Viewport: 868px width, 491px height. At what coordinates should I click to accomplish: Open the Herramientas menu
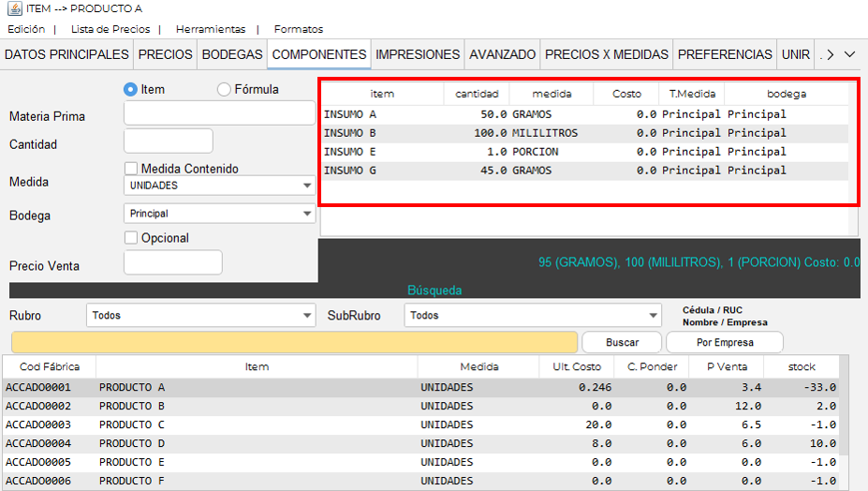tap(211, 29)
